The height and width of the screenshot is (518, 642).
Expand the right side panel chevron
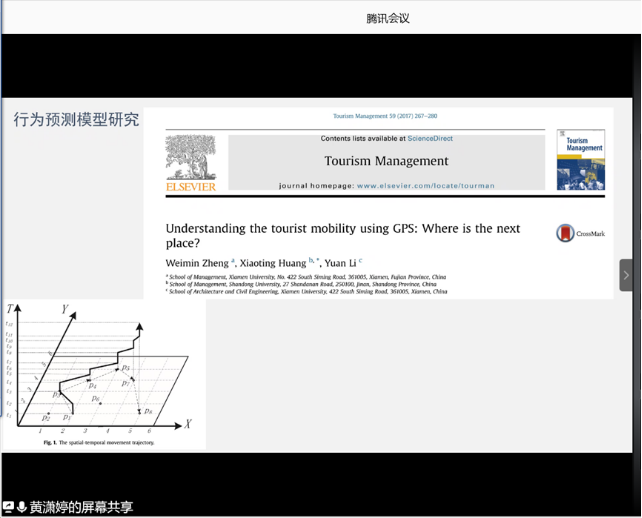click(626, 275)
